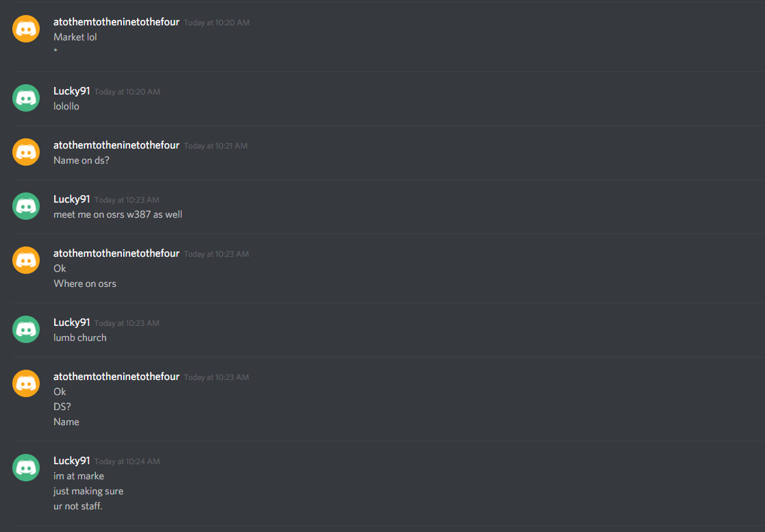765x532 pixels.
Task: Click the message "lumb church"
Action: tap(80, 338)
